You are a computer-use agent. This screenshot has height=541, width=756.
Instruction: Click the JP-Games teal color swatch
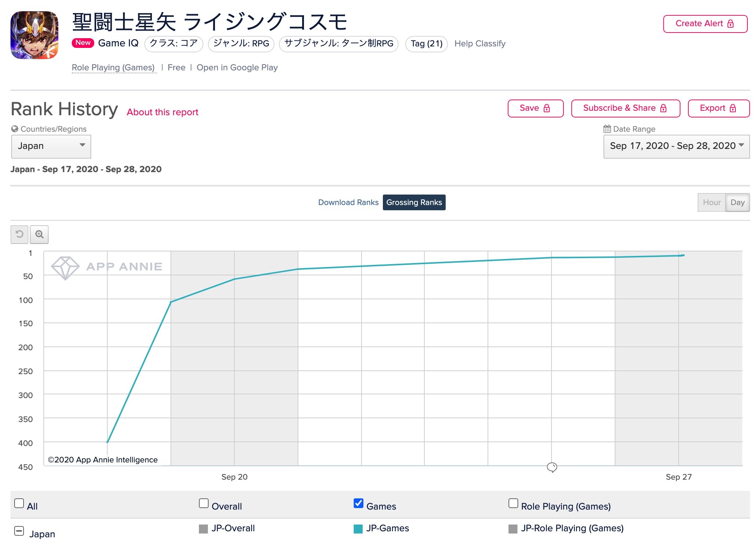coord(358,529)
